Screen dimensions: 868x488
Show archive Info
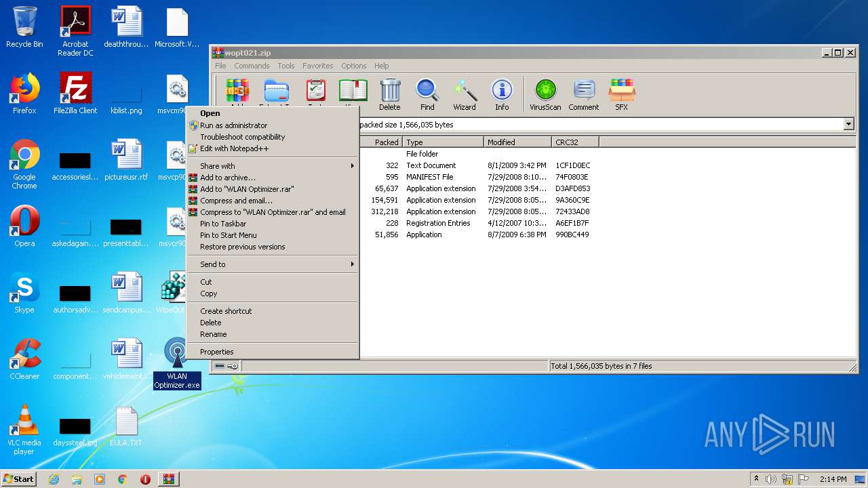point(502,94)
